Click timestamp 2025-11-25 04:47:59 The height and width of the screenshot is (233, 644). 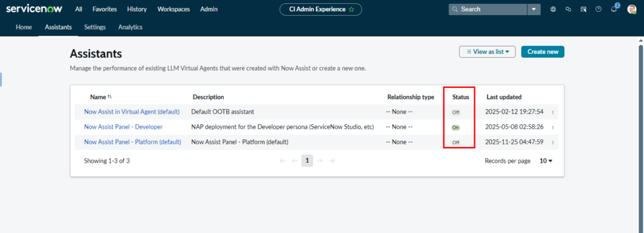click(514, 143)
